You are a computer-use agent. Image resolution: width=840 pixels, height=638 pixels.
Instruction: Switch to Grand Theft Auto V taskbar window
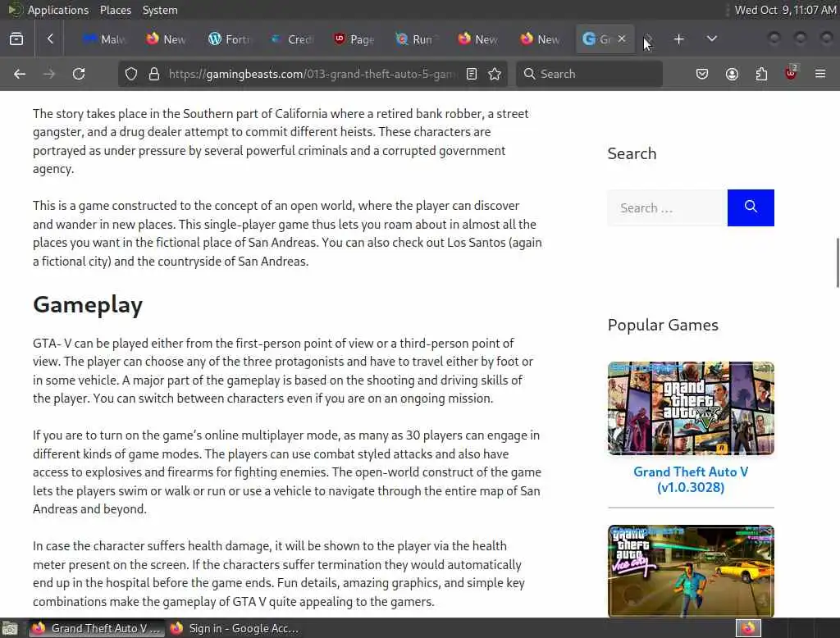[97, 628]
